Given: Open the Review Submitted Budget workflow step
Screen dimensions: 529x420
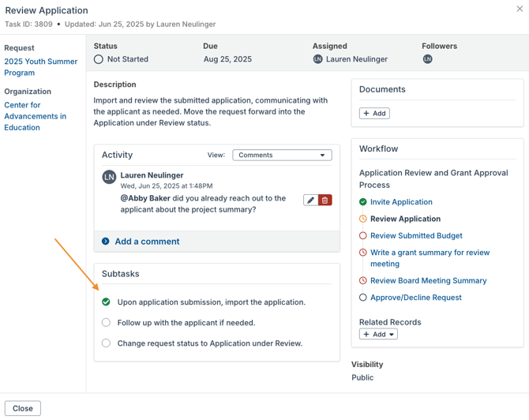Looking at the screenshot, I should (416, 235).
